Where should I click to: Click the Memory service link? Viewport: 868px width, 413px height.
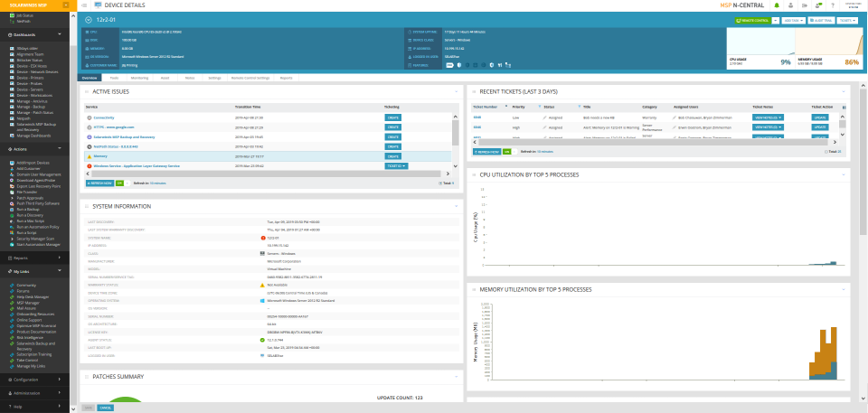coord(100,156)
